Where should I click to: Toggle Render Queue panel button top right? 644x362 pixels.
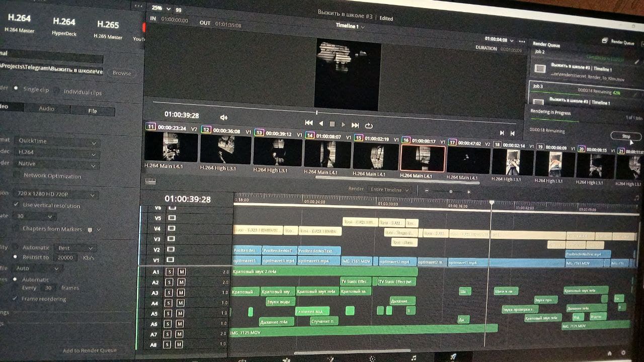tap(618, 42)
